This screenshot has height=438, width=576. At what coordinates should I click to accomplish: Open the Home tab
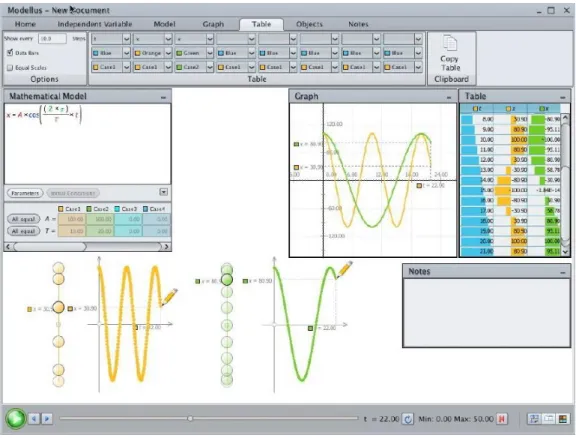pos(25,24)
